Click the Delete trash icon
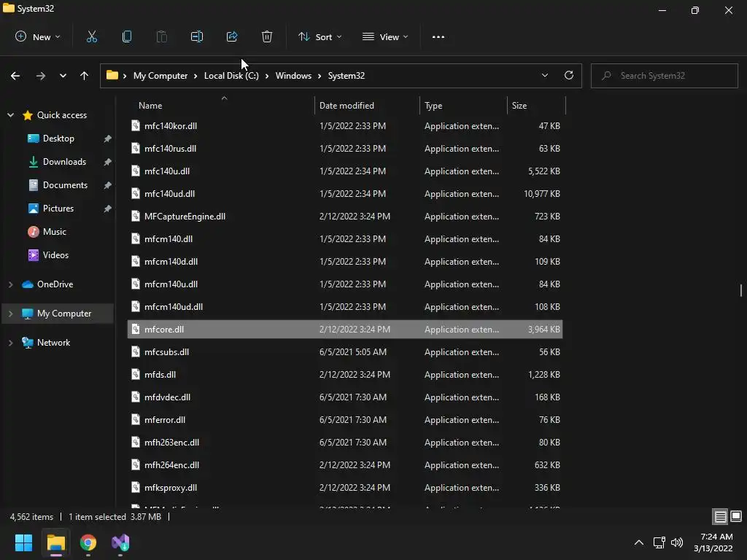 (x=267, y=36)
